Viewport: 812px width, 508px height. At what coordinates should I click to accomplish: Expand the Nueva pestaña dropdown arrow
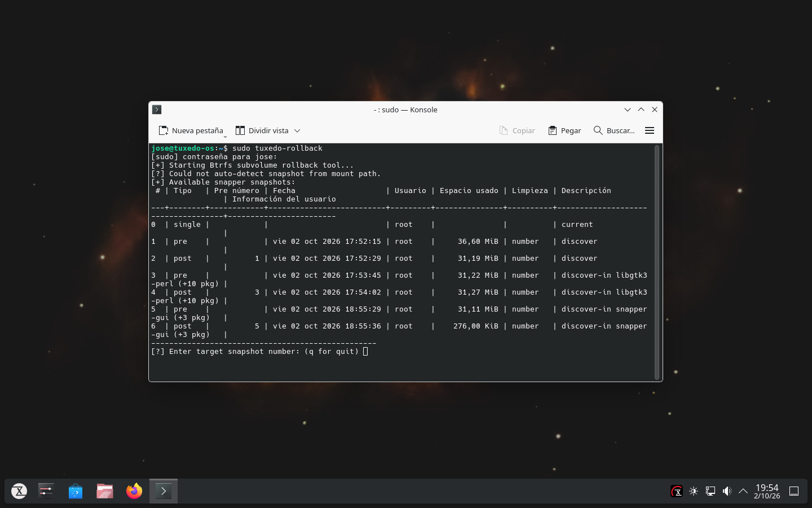[x=225, y=137]
